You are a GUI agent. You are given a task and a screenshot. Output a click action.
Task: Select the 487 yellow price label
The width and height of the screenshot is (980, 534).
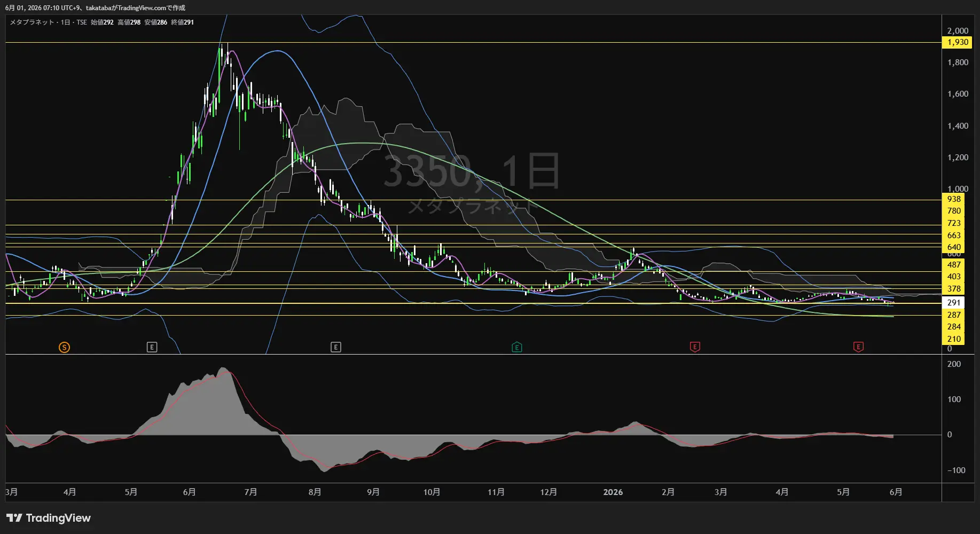point(953,265)
